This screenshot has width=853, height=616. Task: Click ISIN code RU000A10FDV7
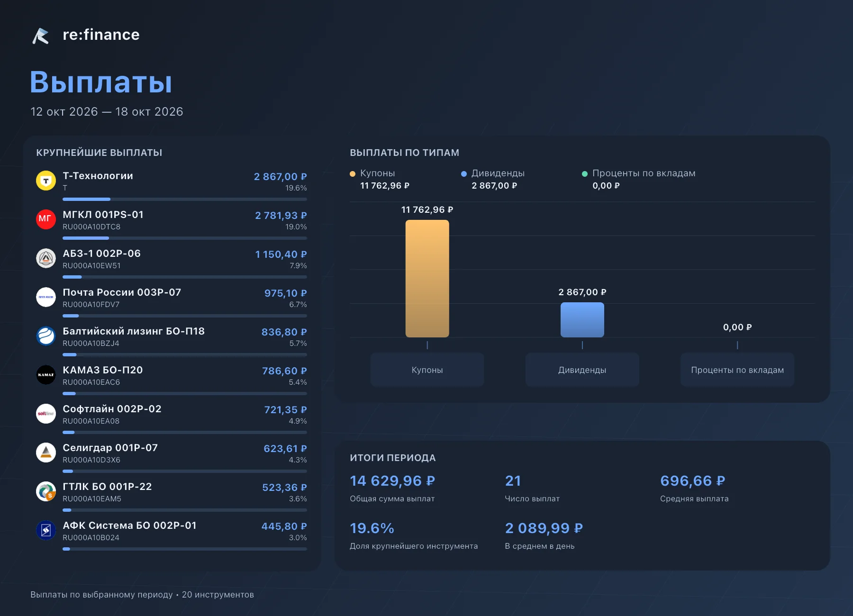click(91, 305)
